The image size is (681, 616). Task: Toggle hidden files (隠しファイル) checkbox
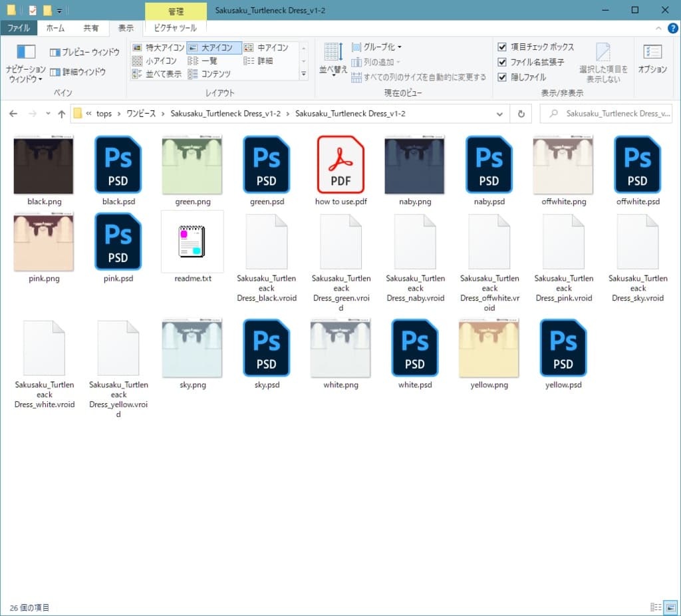point(503,77)
